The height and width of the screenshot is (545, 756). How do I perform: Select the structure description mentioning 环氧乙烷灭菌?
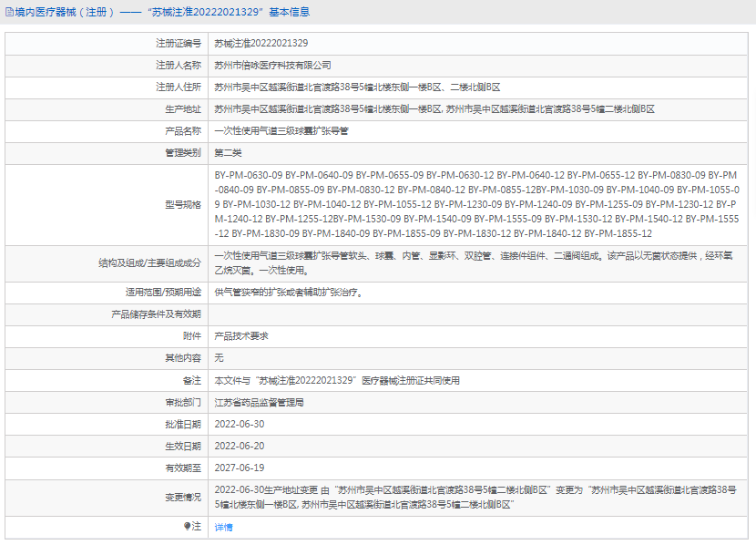[474, 263]
